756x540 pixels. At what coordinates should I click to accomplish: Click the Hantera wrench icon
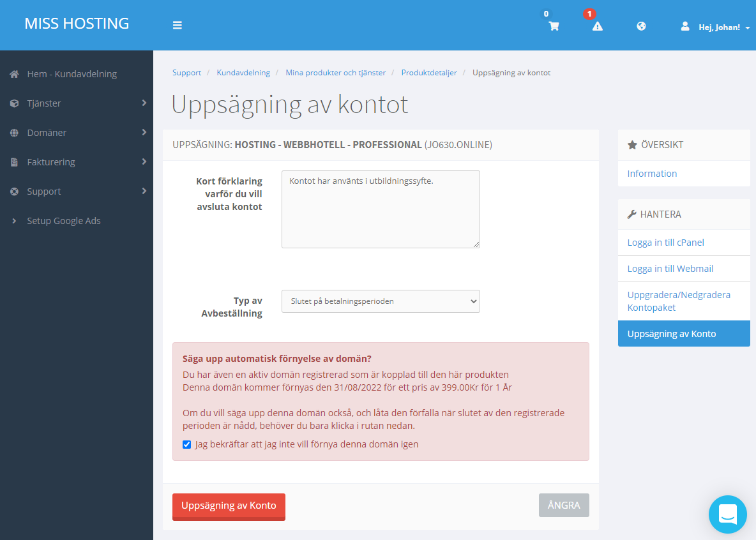631,214
